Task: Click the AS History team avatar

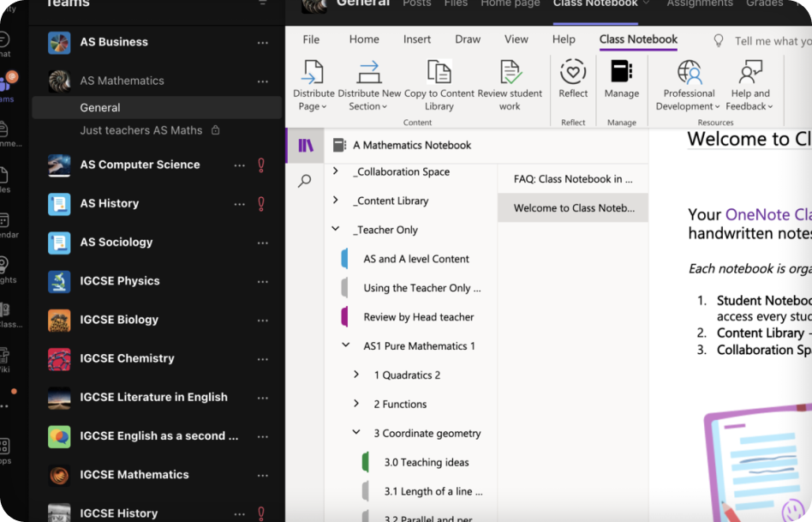Action: [59, 204]
